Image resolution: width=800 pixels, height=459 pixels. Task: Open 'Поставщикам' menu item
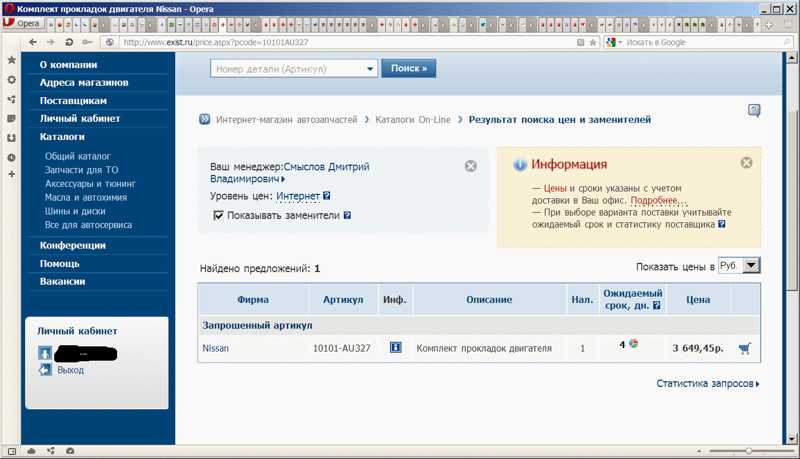tap(73, 101)
